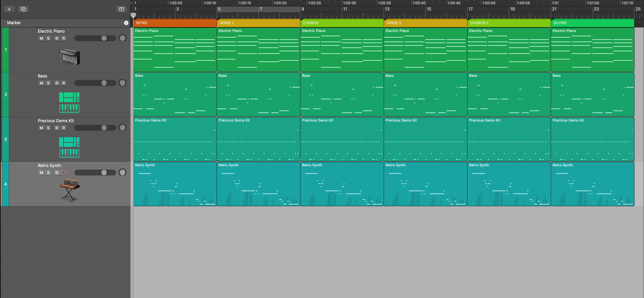Screen dimensions: 644x298
Task: Mute the Electric Piano track
Action: click(x=41, y=38)
